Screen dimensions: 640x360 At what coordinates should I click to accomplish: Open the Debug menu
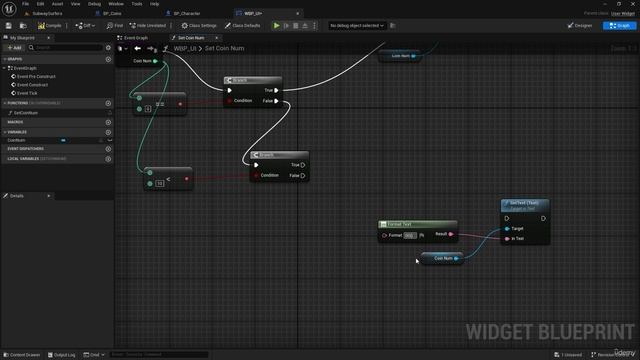click(x=94, y=4)
